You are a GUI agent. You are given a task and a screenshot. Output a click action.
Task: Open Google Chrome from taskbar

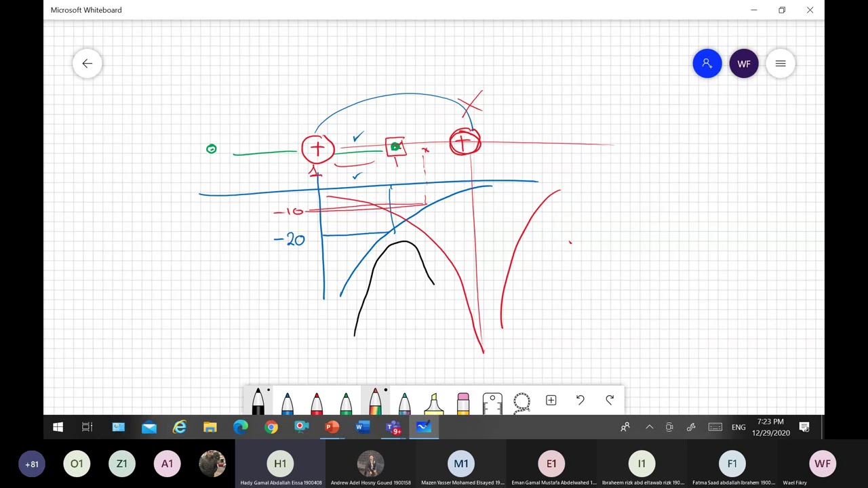coord(271,427)
